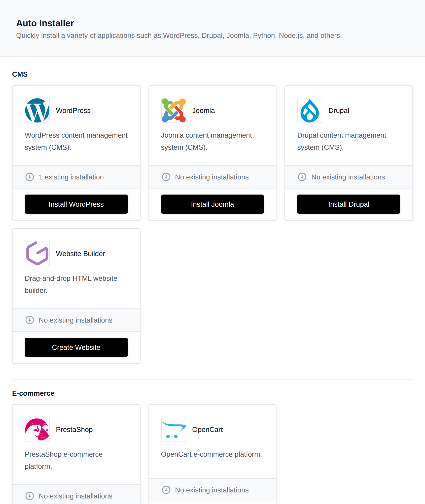Click the Drupal logo icon
This screenshot has width=425, height=504.
[x=310, y=110]
